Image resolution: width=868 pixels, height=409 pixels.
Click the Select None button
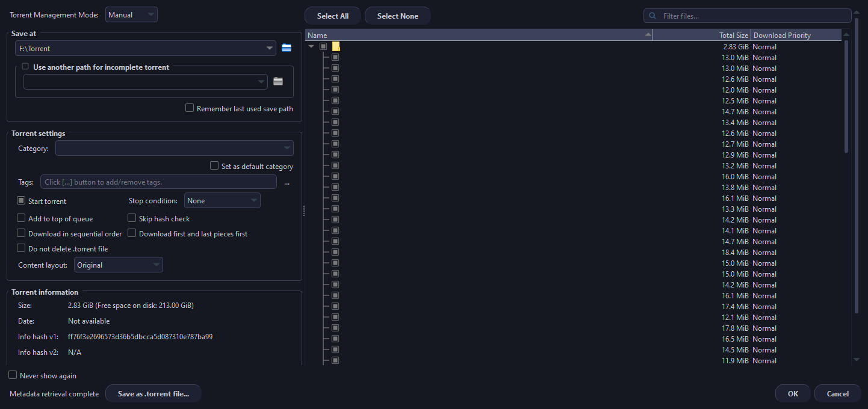click(x=397, y=16)
